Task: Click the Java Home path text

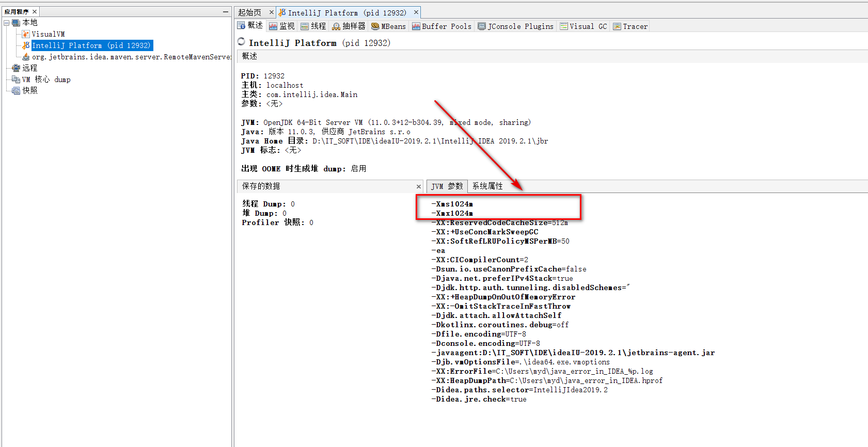Action: [430, 141]
